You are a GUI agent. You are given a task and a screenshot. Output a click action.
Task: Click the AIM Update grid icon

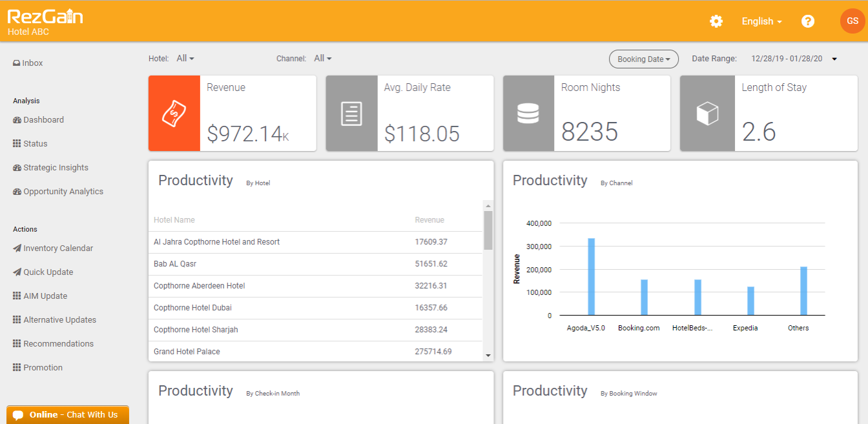[17, 296]
